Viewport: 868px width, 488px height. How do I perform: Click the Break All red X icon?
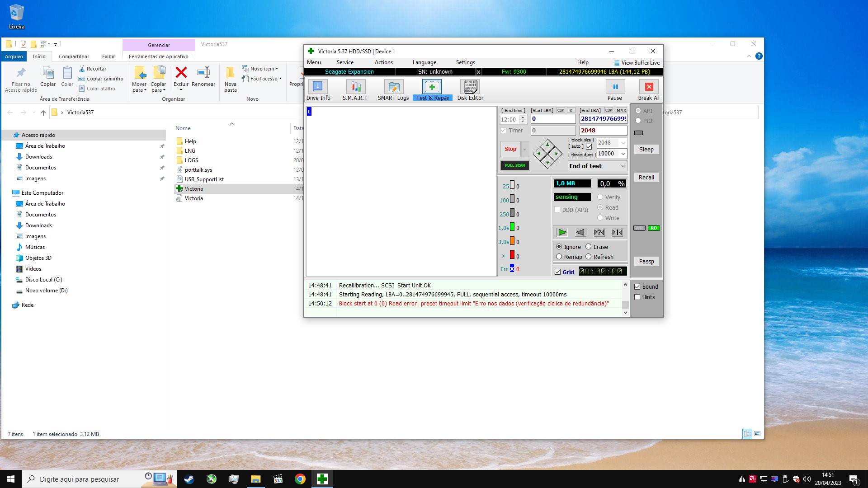(649, 86)
